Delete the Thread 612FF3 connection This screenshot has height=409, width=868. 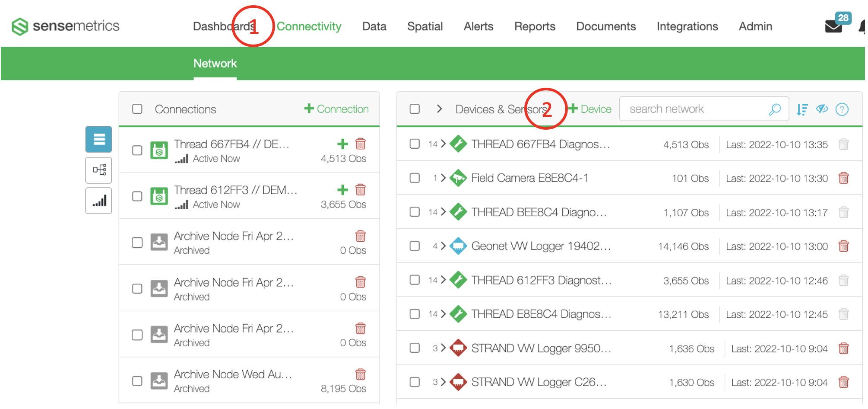pyautogui.click(x=361, y=190)
